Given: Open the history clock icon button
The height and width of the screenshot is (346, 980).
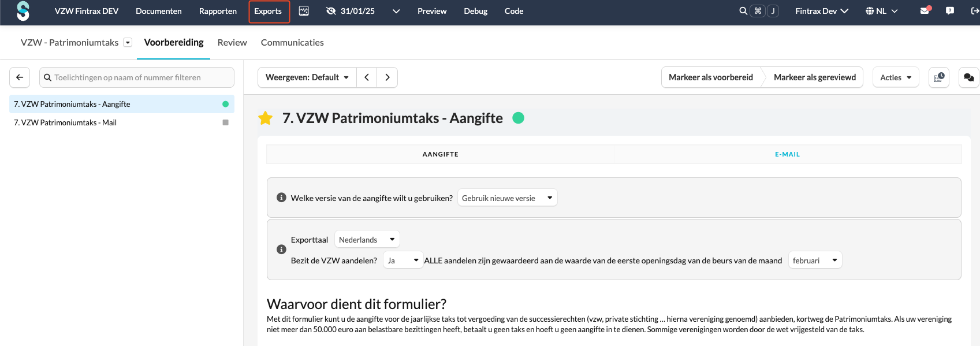Looking at the screenshot, I should tap(939, 77).
